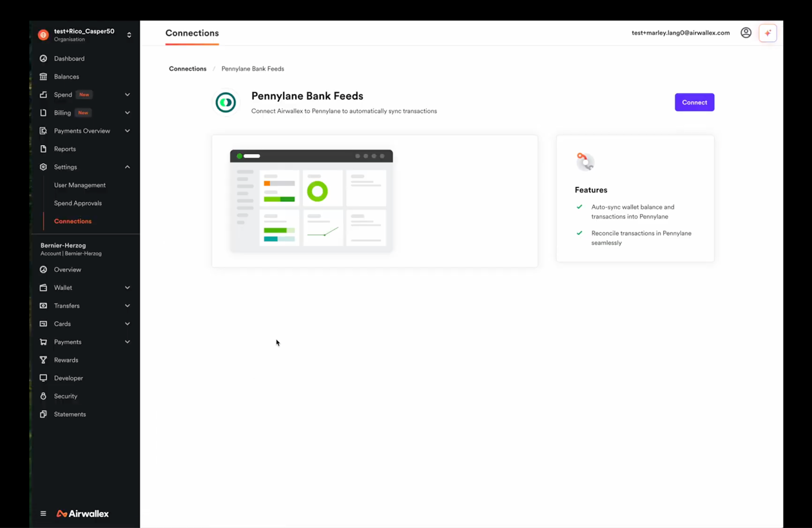Expand the Wallet submenu chevron
812x528 pixels.
coord(127,288)
